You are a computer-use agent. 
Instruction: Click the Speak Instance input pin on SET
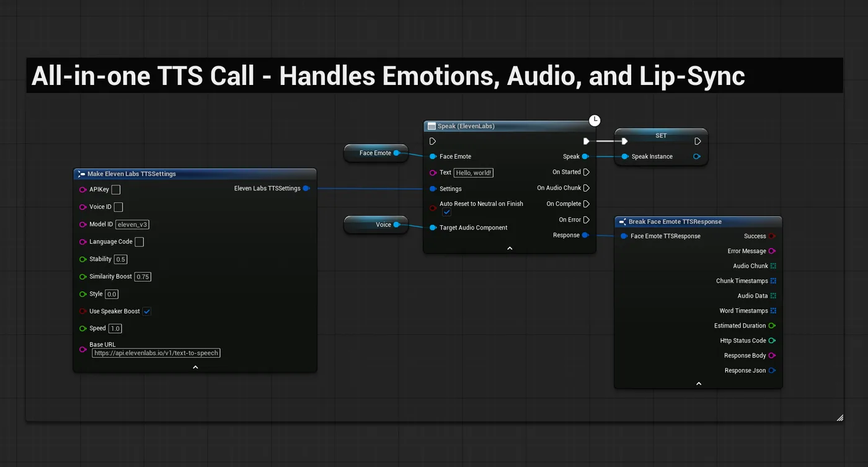point(625,157)
